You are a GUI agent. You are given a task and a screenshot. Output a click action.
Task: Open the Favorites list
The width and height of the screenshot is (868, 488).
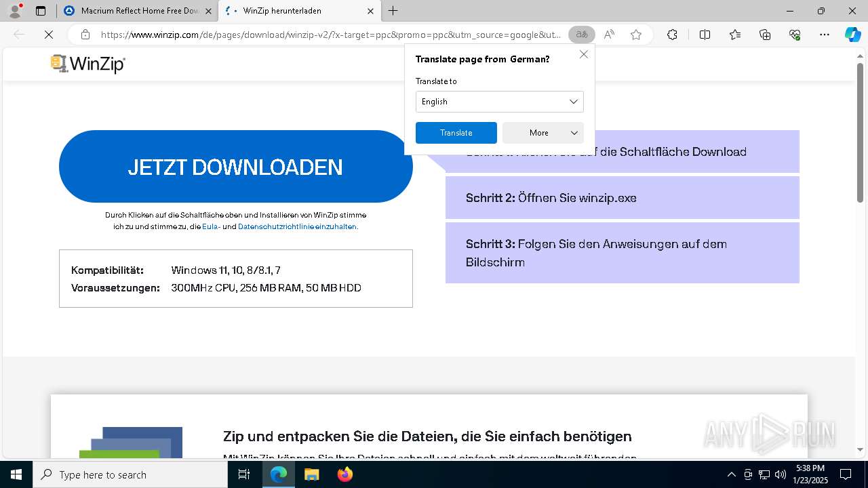[x=735, y=35]
